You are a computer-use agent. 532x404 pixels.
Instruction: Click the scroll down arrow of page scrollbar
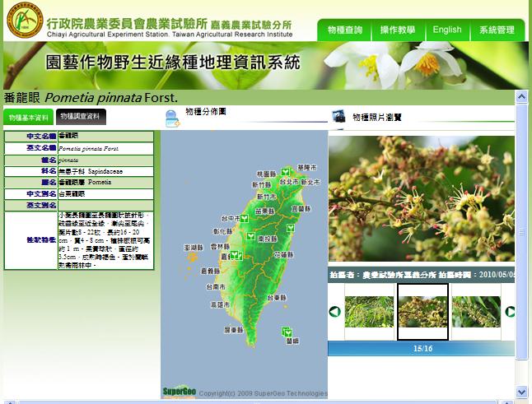point(520,392)
